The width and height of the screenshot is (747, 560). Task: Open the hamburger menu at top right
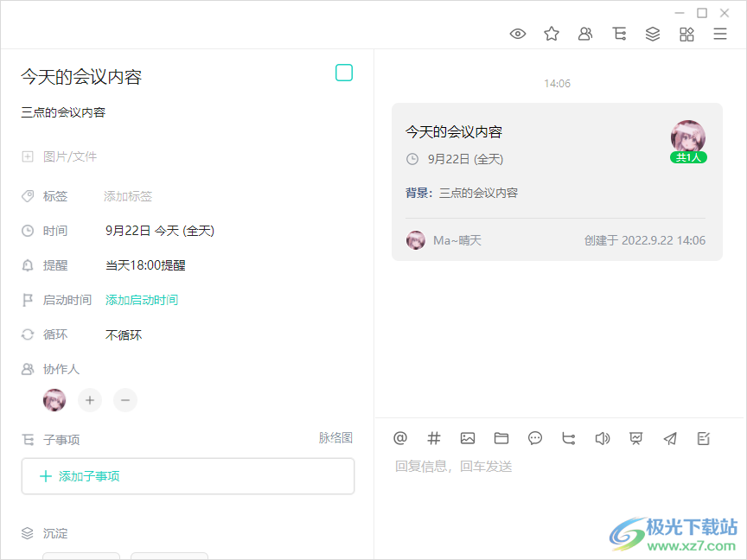[x=720, y=34]
